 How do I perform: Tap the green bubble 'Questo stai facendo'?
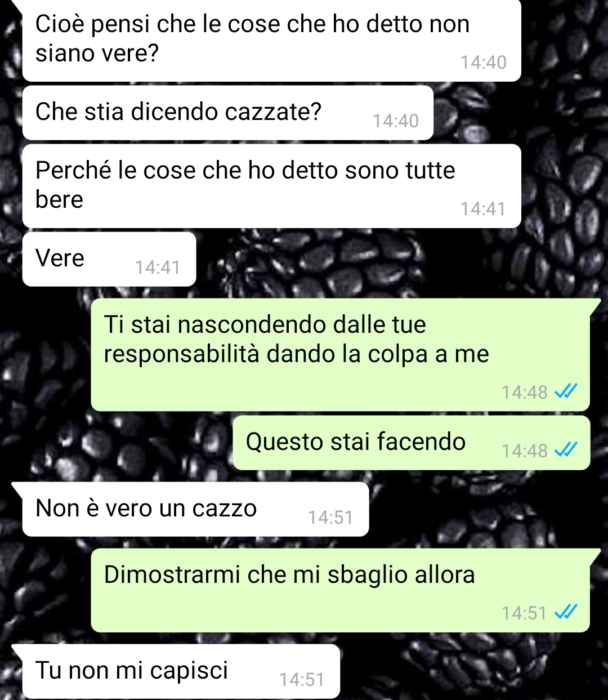(411, 443)
